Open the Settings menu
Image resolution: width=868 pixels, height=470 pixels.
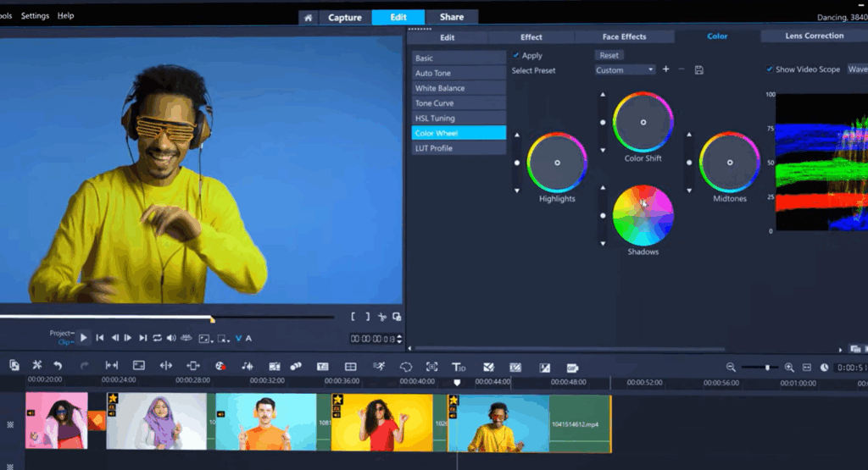[35, 15]
